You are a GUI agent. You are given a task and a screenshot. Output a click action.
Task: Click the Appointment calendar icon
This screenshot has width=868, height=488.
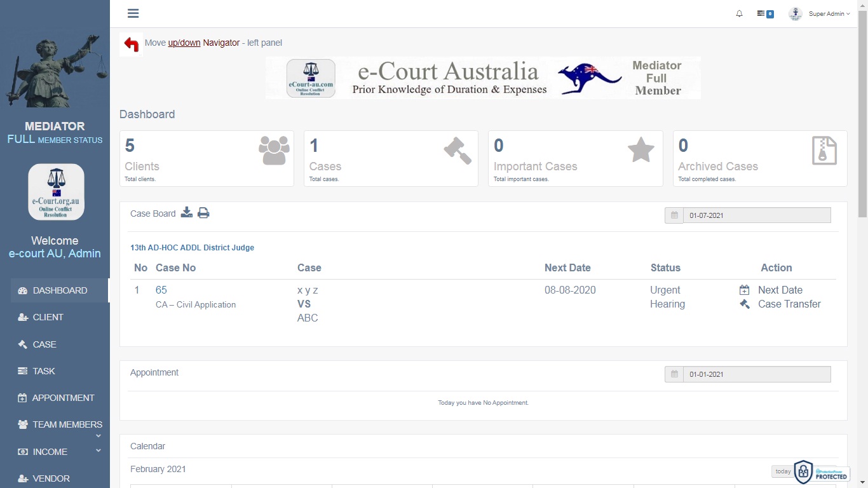point(674,374)
